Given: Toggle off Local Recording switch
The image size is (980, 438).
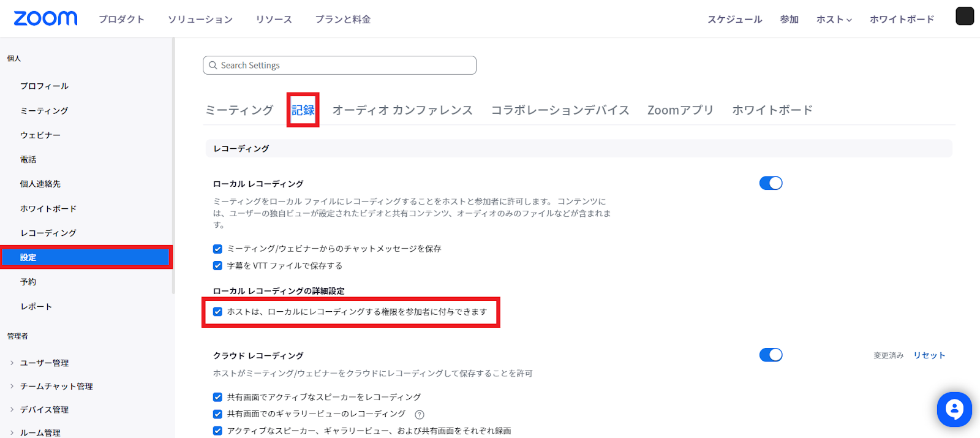Looking at the screenshot, I should point(771,183).
